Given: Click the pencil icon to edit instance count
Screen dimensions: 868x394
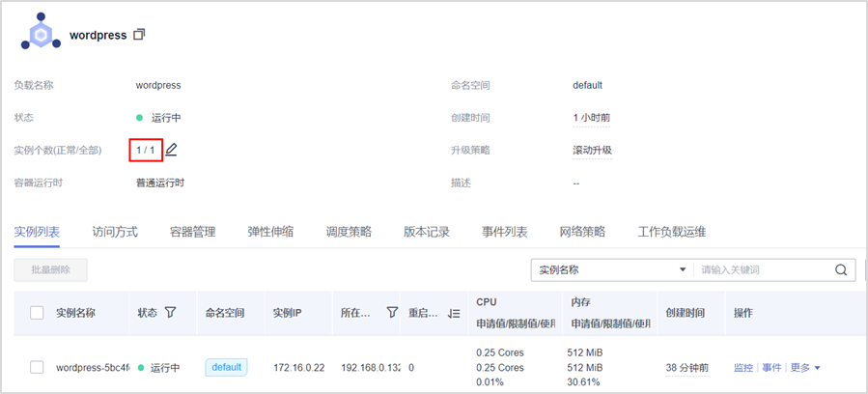Looking at the screenshot, I should [172, 150].
